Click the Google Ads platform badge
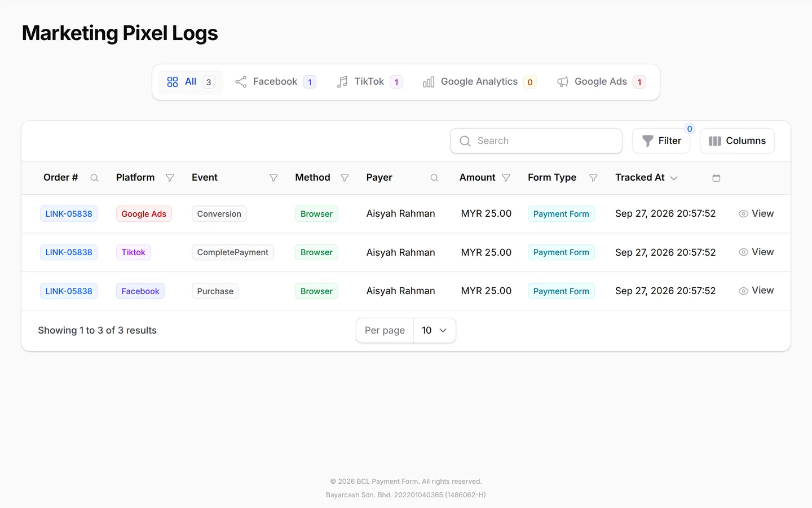The image size is (812, 508). tap(144, 214)
